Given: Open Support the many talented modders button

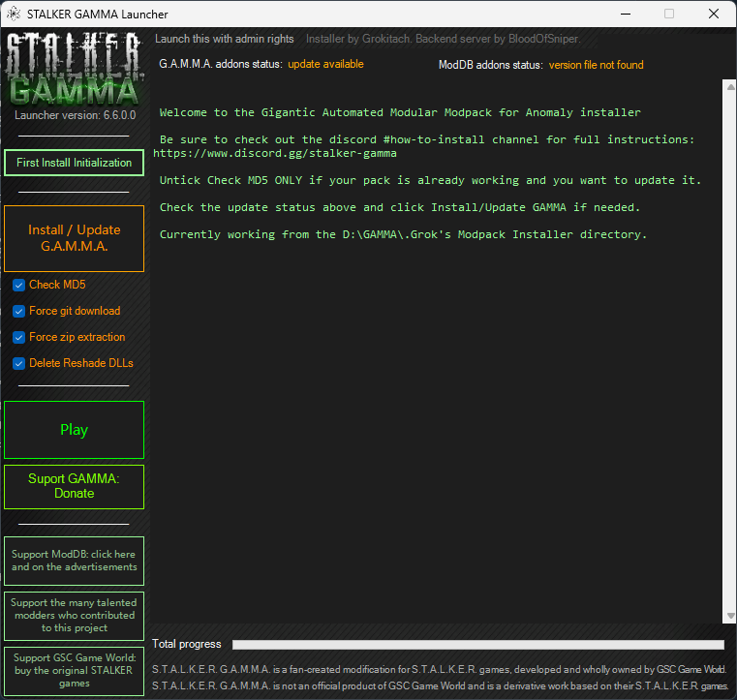Looking at the screenshot, I should [x=74, y=616].
